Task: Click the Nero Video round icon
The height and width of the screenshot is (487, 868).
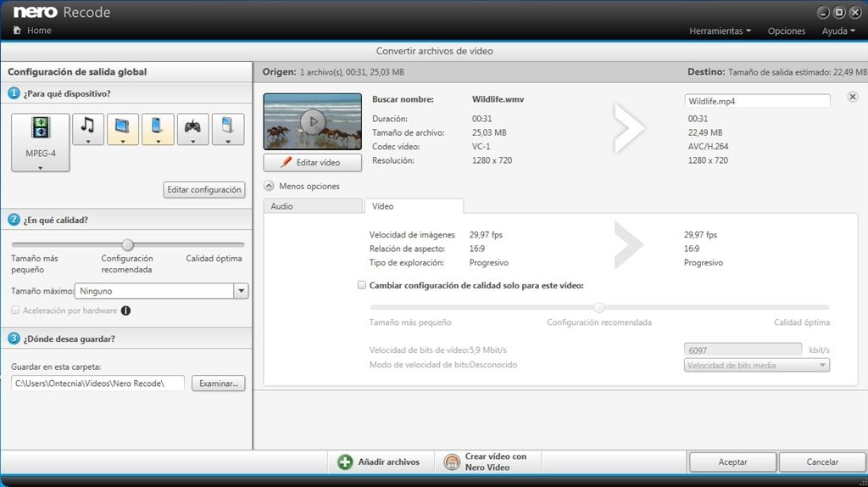Action: point(452,462)
